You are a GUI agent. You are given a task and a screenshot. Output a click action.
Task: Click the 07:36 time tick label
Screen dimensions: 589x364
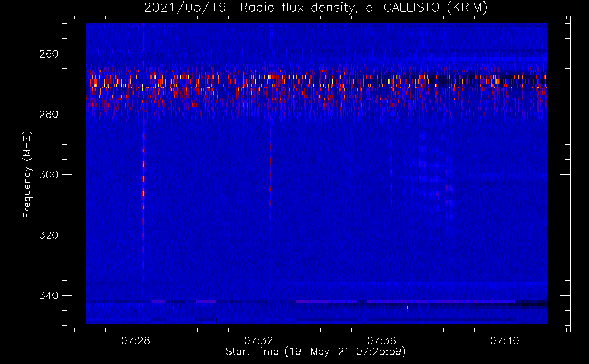(x=382, y=341)
